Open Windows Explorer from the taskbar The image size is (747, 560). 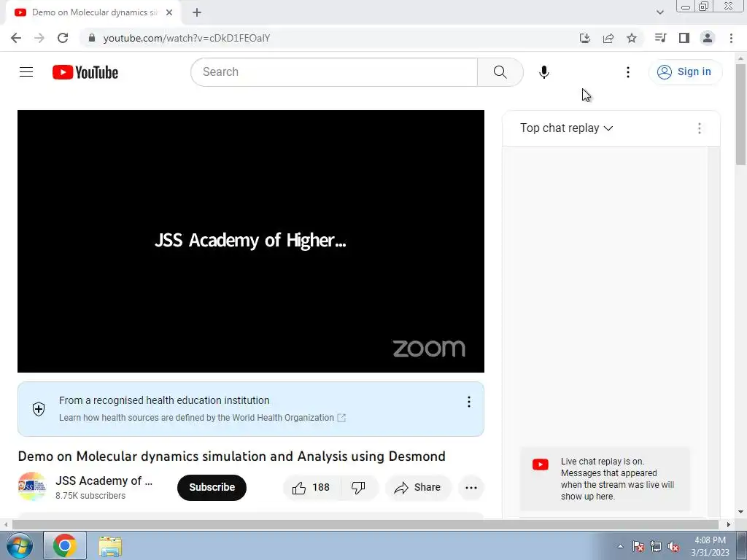110,545
